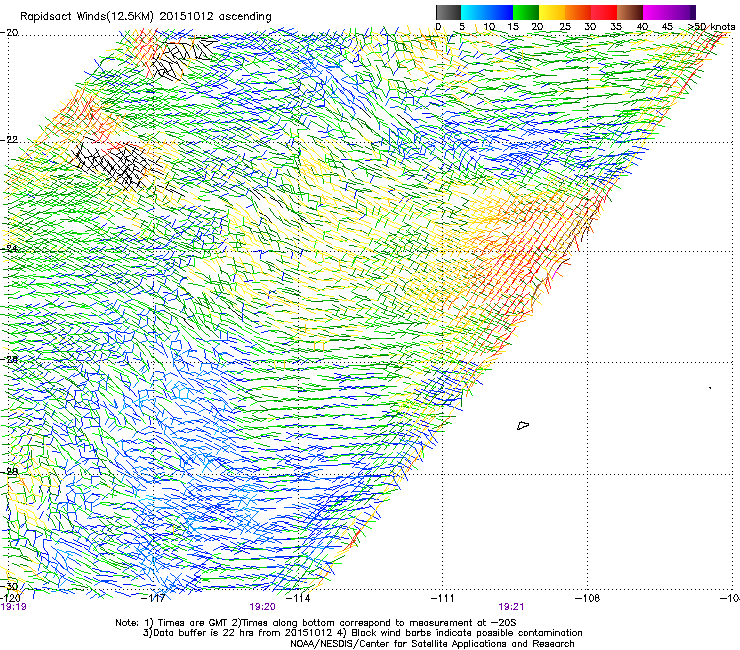Pick the orange 25–30 knots colorbar segment
Screen dimensions: 740x650
click(x=578, y=12)
